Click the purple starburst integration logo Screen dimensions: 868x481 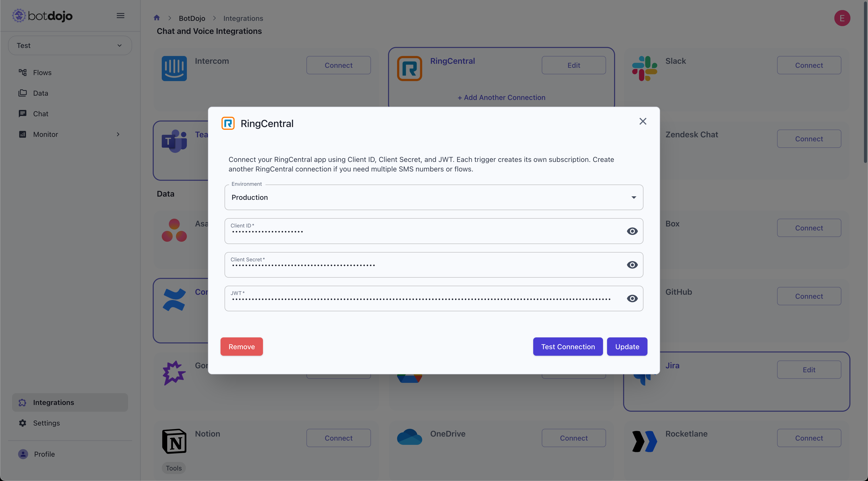coord(174,373)
